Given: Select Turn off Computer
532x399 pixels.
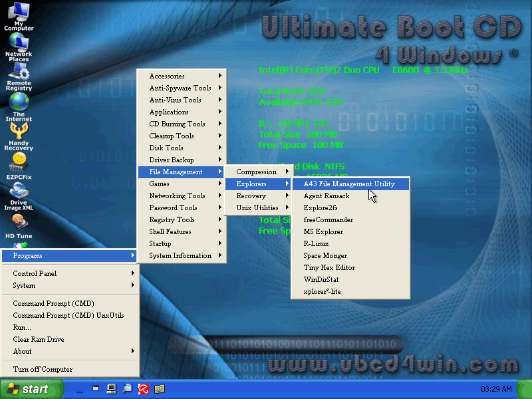Looking at the screenshot, I should coord(69,369).
